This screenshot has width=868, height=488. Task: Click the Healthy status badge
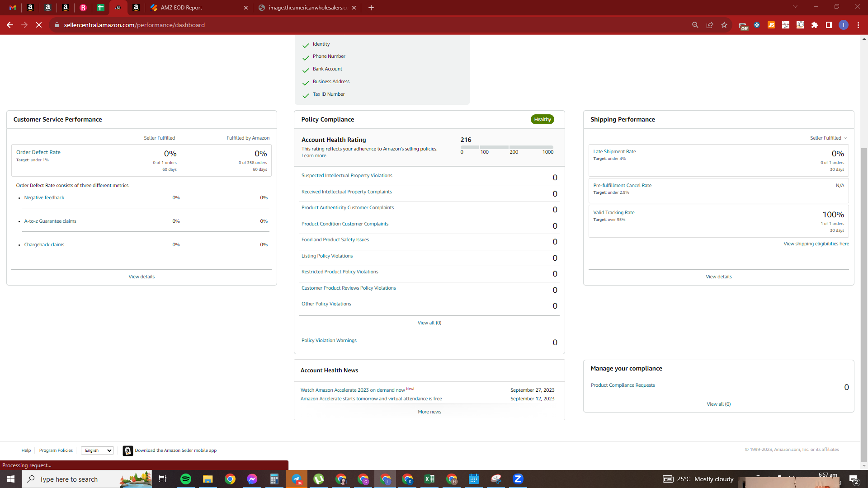point(542,119)
